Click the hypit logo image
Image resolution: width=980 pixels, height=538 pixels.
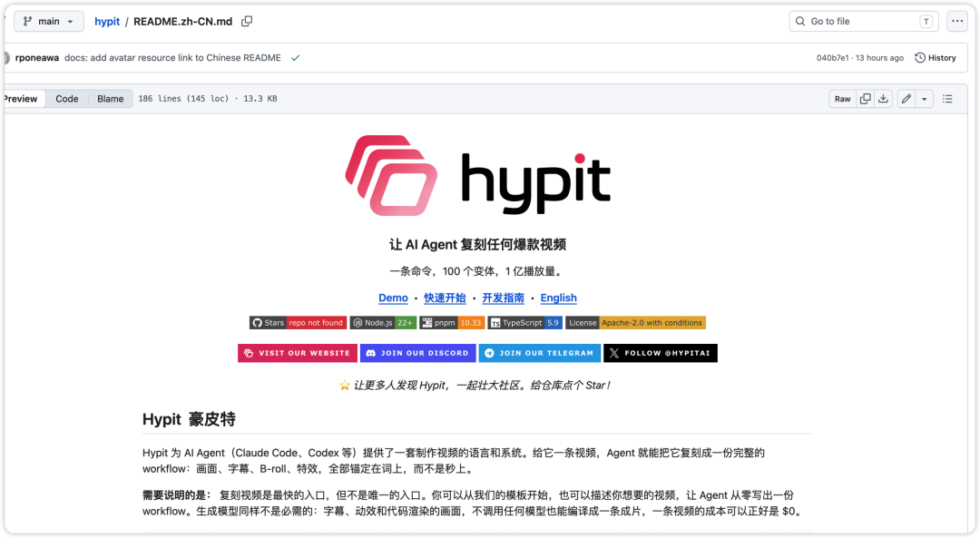(x=477, y=176)
